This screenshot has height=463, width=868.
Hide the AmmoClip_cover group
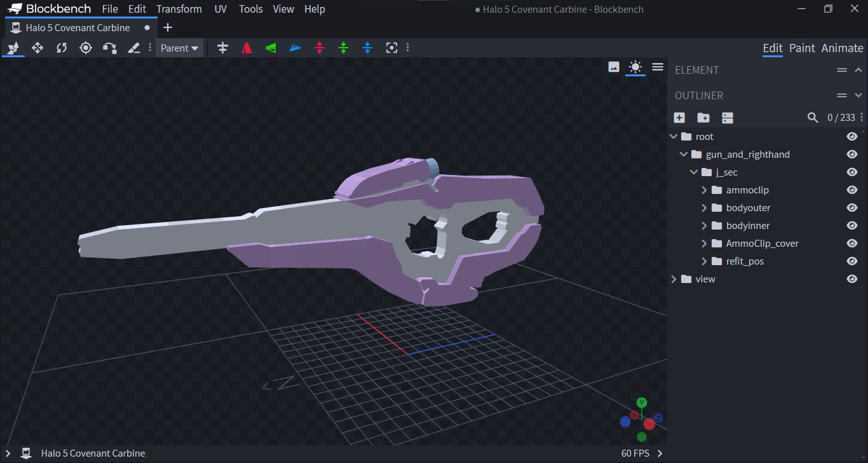[x=852, y=244]
